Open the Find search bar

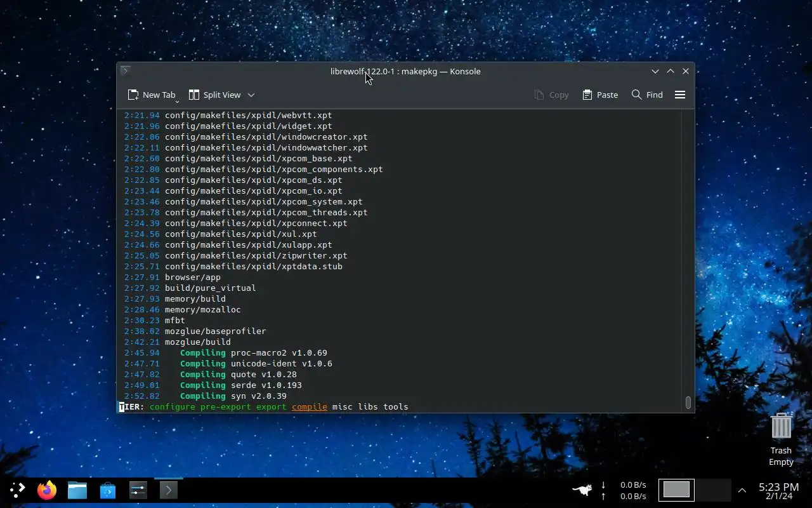coord(647,95)
